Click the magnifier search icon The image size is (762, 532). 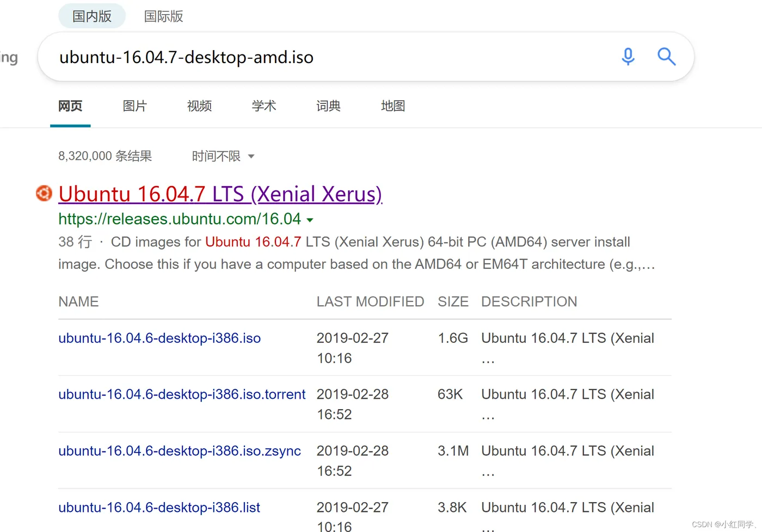pos(666,57)
